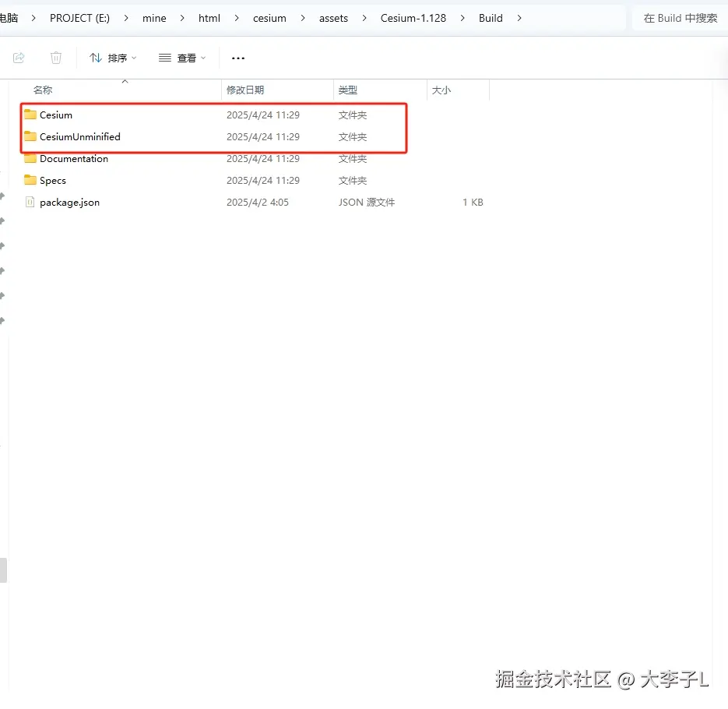Click the left-edge scrollbar thumb
The height and width of the screenshot is (709, 728).
3,570
